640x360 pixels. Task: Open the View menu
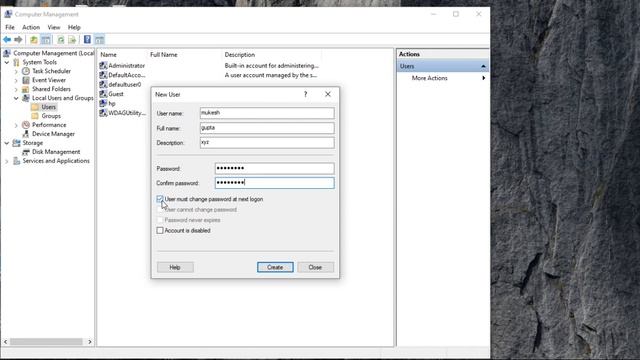coord(54,27)
